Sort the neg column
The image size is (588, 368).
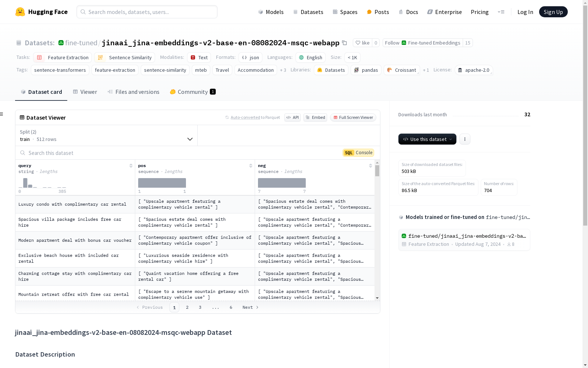pos(370,166)
